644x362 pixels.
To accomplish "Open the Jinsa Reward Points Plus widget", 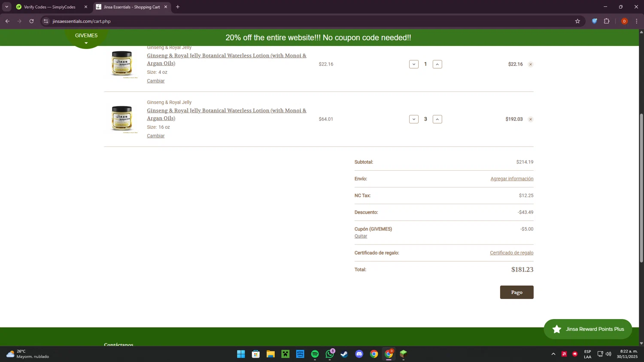I will pos(588,329).
